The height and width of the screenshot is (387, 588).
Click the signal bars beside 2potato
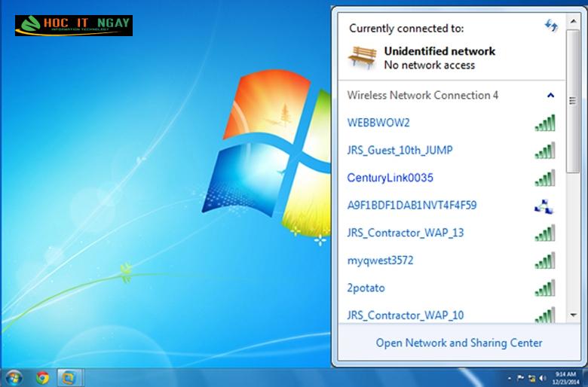coord(544,288)
